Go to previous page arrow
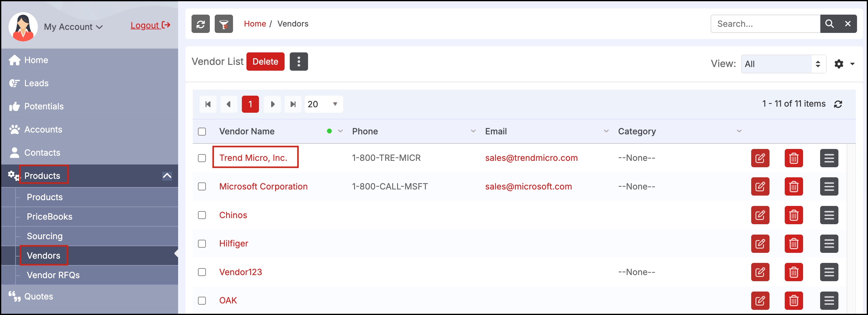868x315 pixels. [x=229, y=104]
